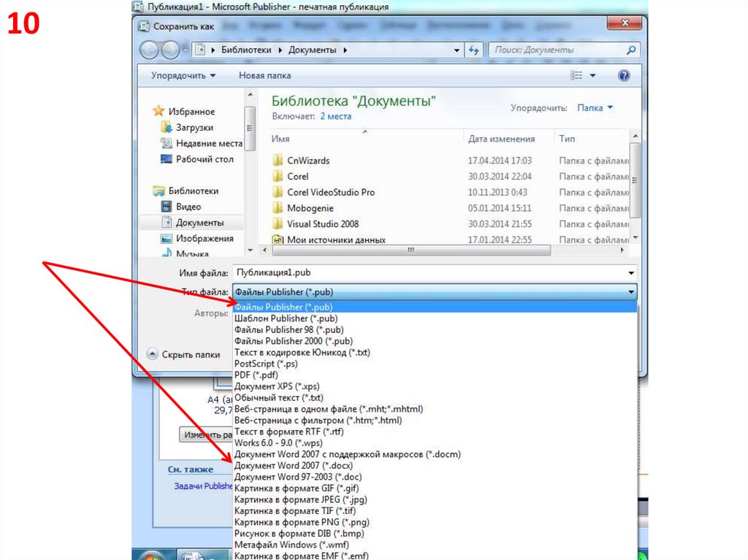Select the Corel VideoStudio Pro folder
The width and height of the screenshot is (748, 560).
click(x=330, y=192)
